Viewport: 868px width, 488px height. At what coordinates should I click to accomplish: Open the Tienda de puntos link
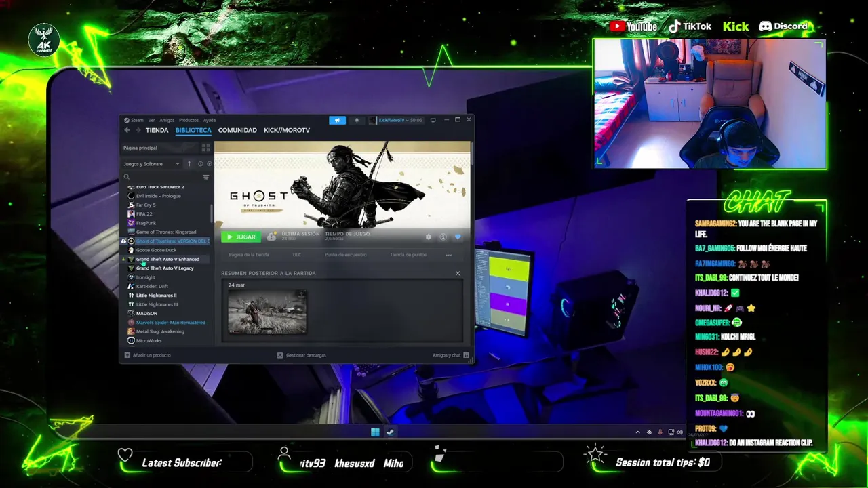(408, 255)
